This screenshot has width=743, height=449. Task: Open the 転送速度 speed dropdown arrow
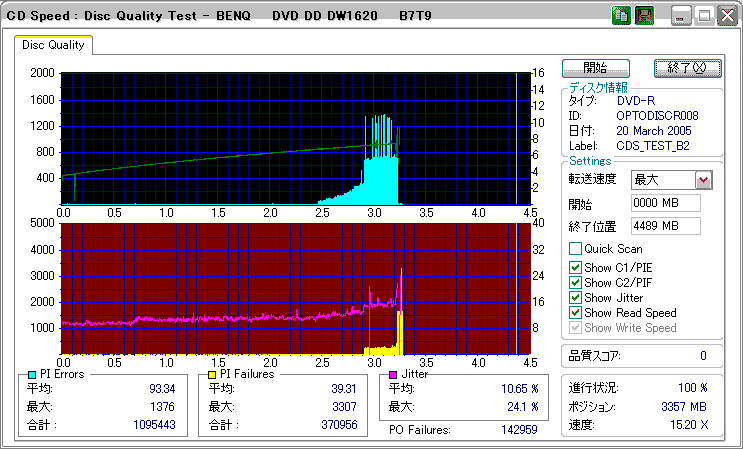(704, 180)
